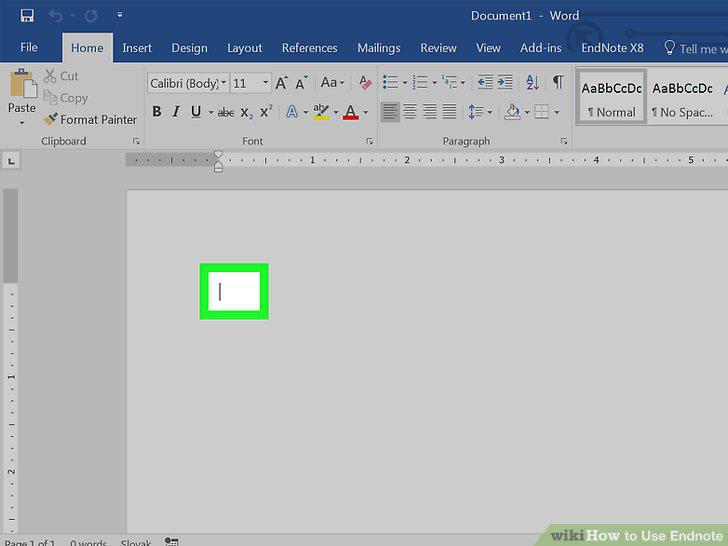
Task: Click the Paste clipboard icon
Action: [x=23, y=84]
